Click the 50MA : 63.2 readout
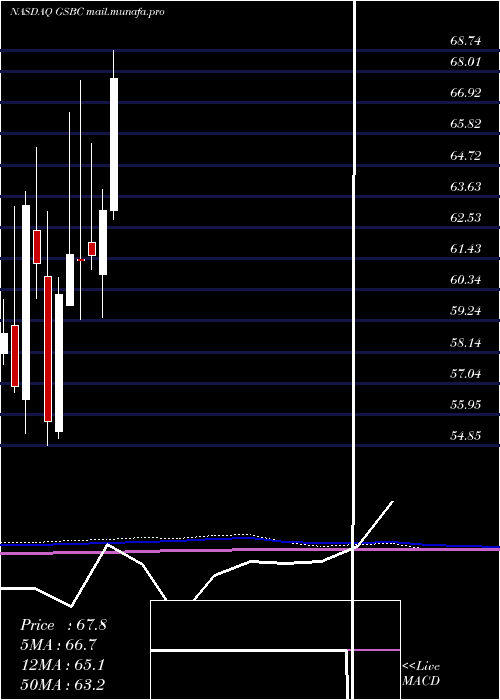The width and height of the screenshot is (500, 700). [62, 684]
